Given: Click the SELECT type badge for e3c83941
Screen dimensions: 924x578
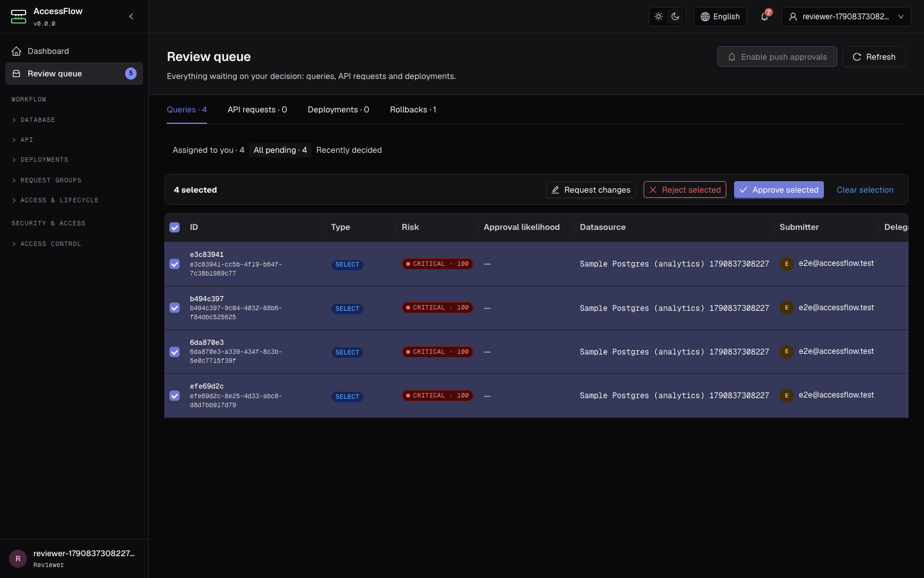Looking at the screenshot, I should (347, 265).
